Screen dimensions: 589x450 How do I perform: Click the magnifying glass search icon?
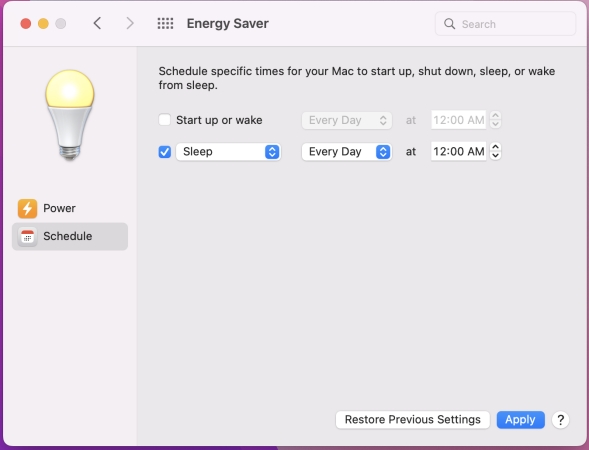[449, 24]
